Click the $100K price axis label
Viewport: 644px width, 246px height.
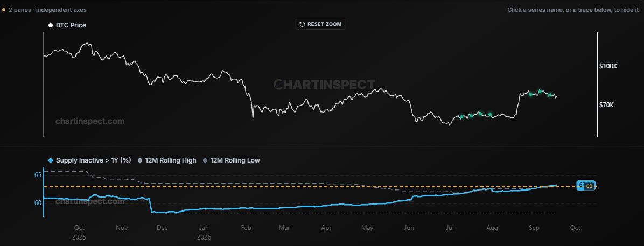(x=608, y=66)
